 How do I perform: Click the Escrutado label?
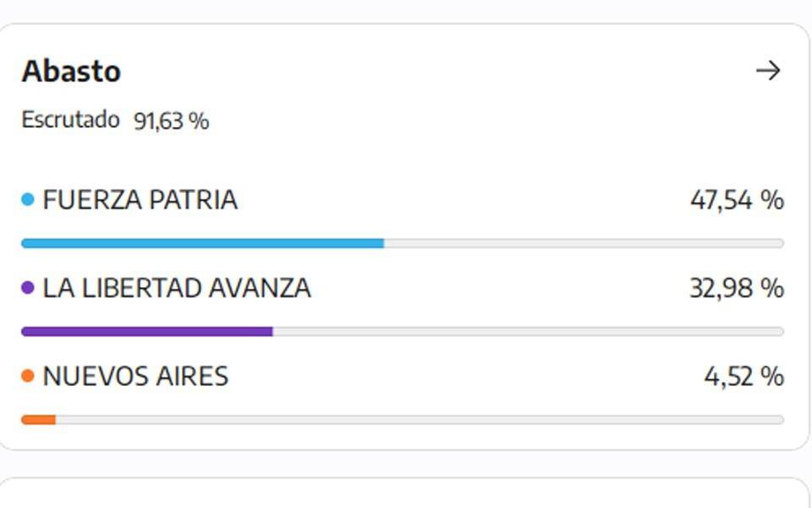[x=70, y=119]
